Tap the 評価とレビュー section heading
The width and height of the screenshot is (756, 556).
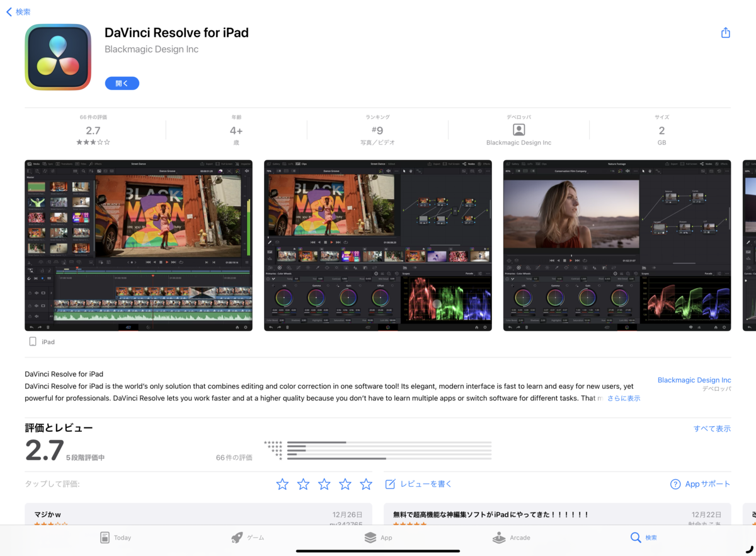(59, 428)
